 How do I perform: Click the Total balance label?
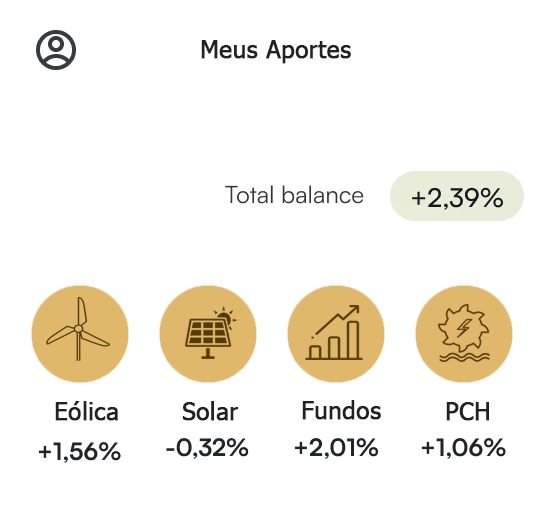(294, 195)
